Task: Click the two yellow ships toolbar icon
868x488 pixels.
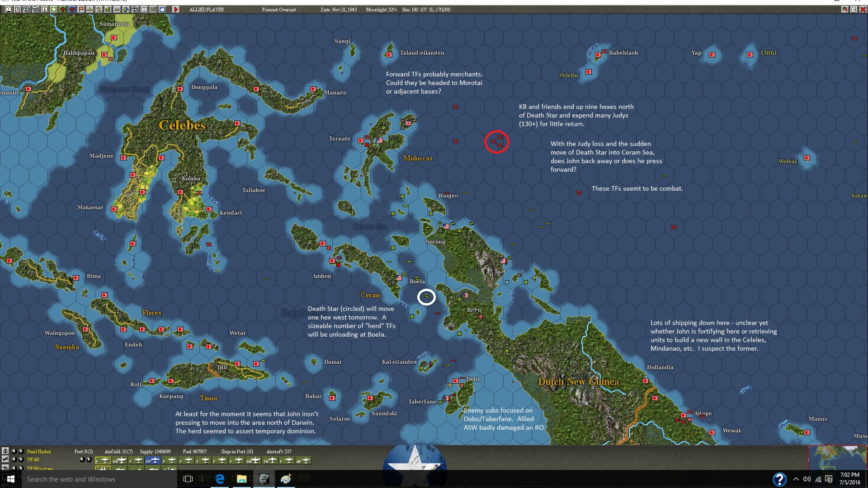Action: (x=99, y=9)
